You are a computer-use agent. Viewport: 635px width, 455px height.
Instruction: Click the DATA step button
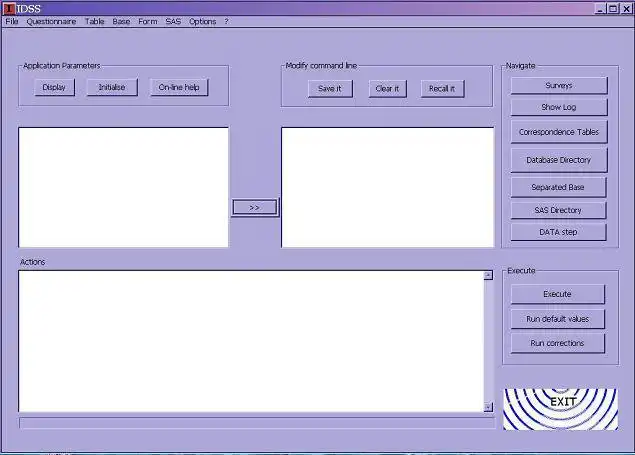tap(558, 232)
